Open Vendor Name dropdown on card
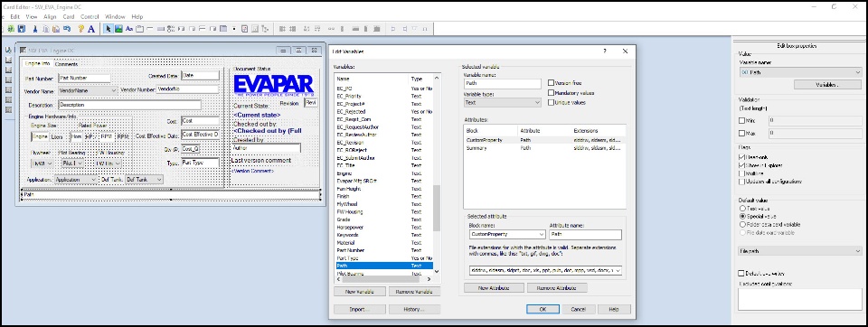This screenshot has width=868, height=327. pyautogui.click(x=87, y=89)
